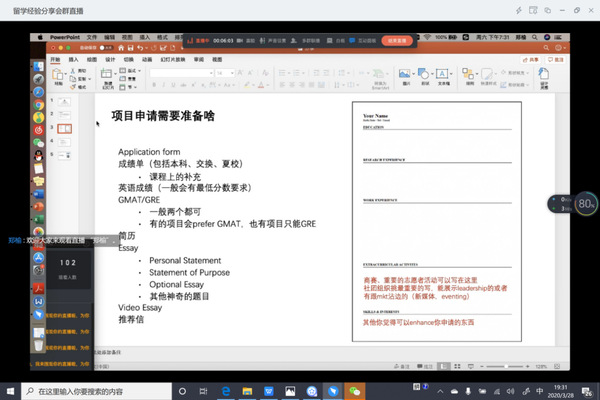Click the text highlight color swatch

click(x=247, y=85)
